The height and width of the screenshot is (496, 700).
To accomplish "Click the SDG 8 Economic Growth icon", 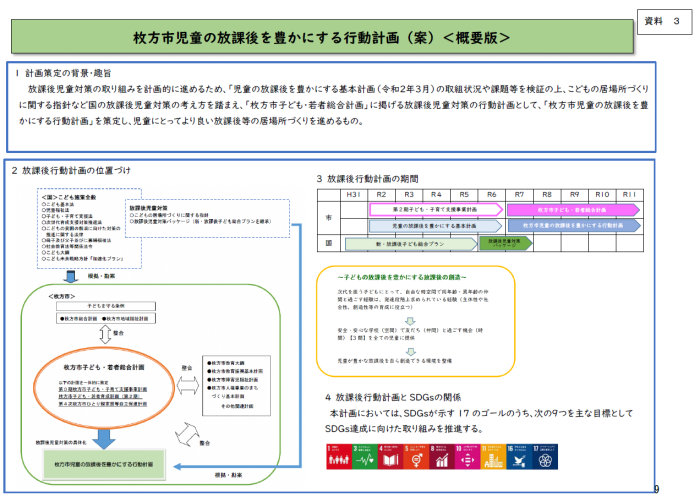I will tap(442, 456).
